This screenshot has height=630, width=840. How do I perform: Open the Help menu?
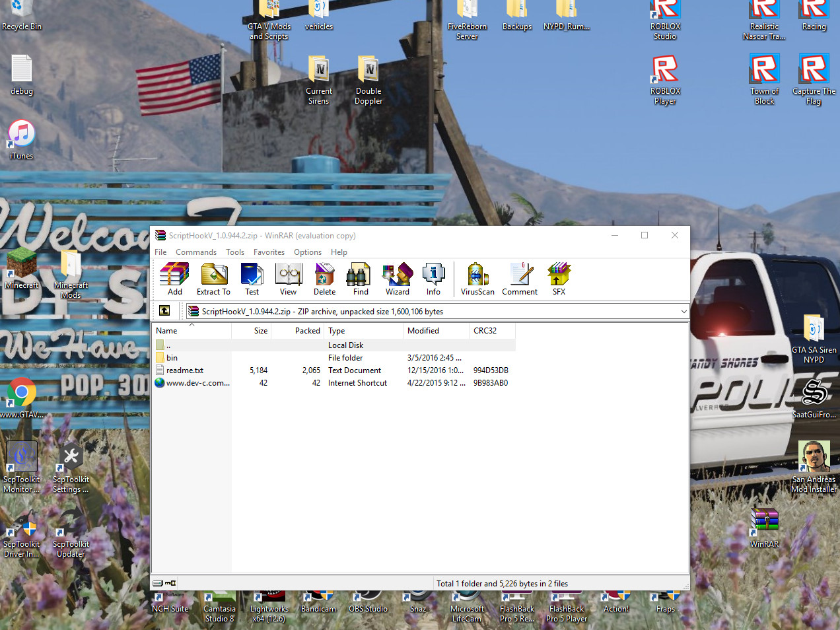(339, 252)
